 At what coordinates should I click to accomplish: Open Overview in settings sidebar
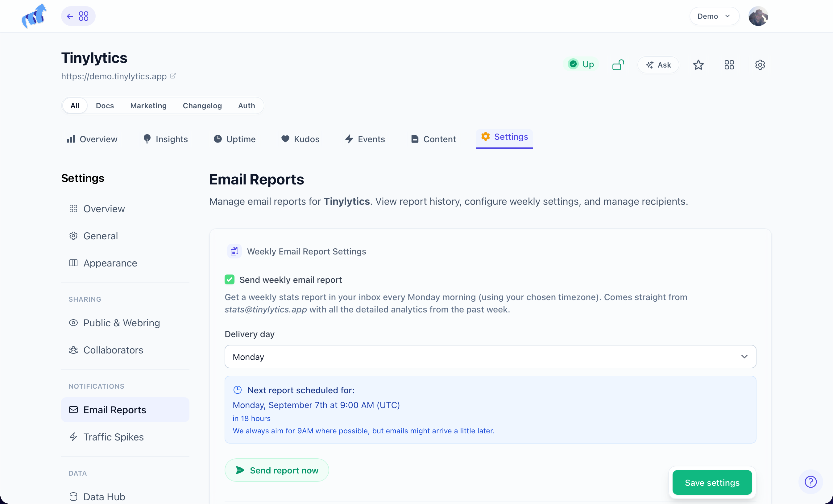[x=125, y=209]
